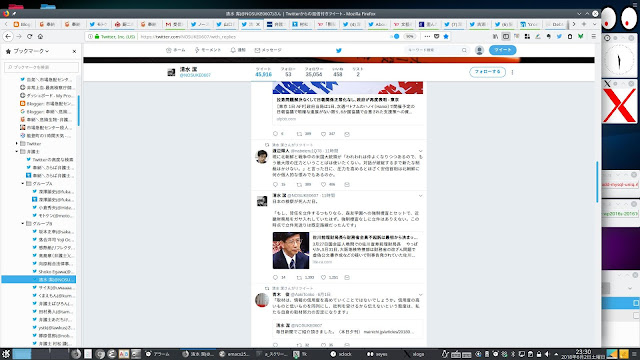Open the アラーム taskbar entry
Image resolution: width=640 pixels, height=360 pixels.
pyautogui.click(x=158, y=354)
